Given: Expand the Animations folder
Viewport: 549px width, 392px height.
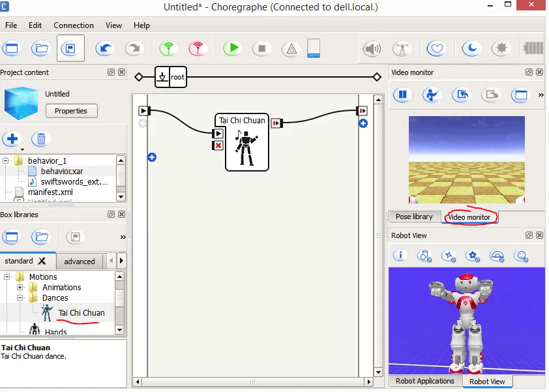Looking at the screenshot, I should point(20,287).
